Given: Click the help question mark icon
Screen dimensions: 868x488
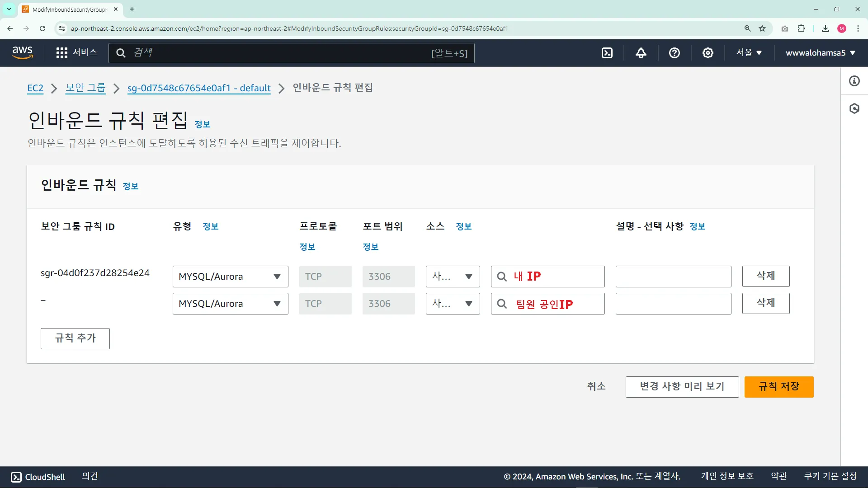Looking at the screenshot, I should tap(674, 53).
